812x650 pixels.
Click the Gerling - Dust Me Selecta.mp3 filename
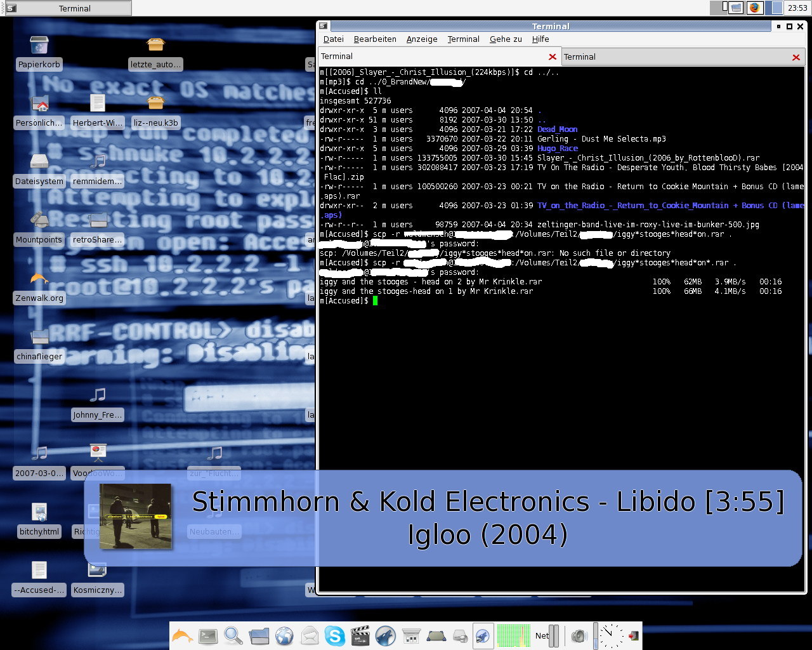pos(601,139)
